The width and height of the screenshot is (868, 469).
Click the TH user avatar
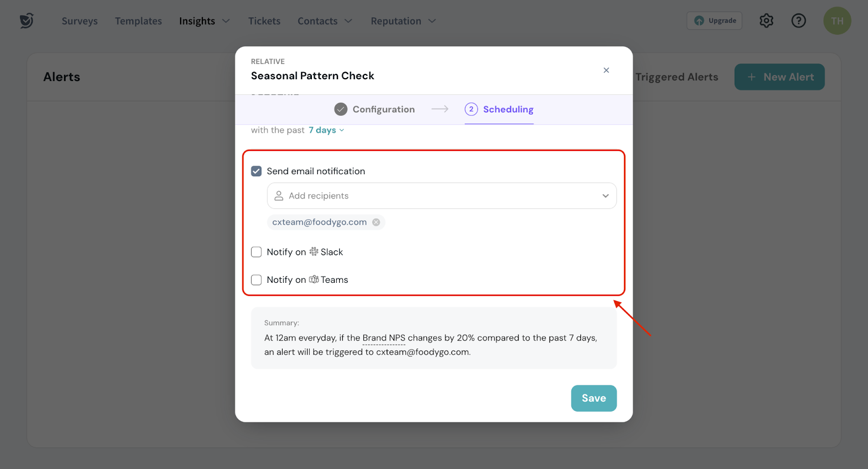tap(837, 21)
